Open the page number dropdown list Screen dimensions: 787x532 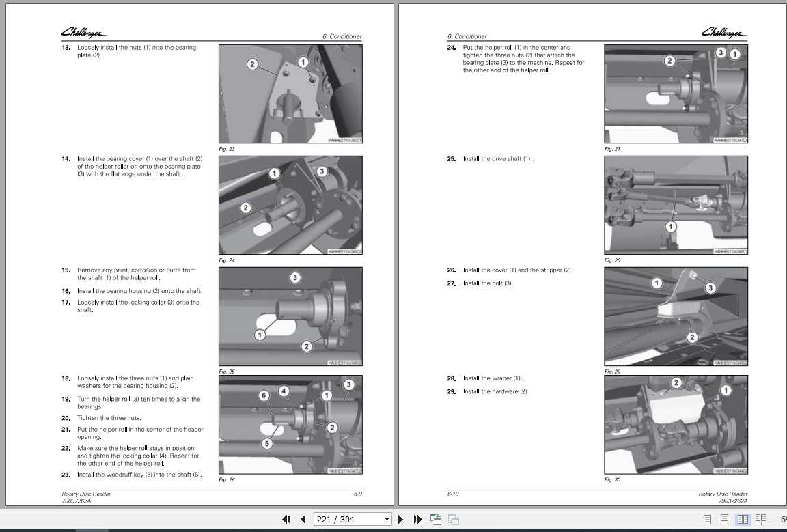tap(385, 519)
